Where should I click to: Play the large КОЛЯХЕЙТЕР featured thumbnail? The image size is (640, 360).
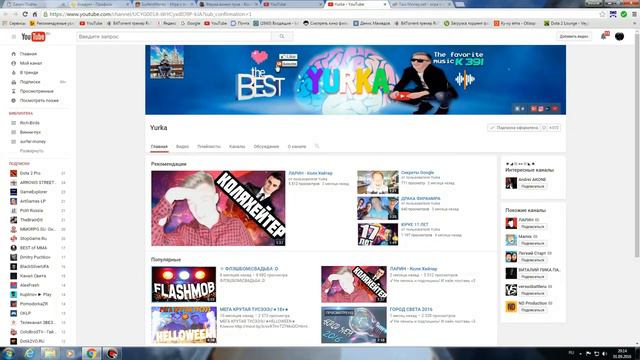(x=218, y=208)
